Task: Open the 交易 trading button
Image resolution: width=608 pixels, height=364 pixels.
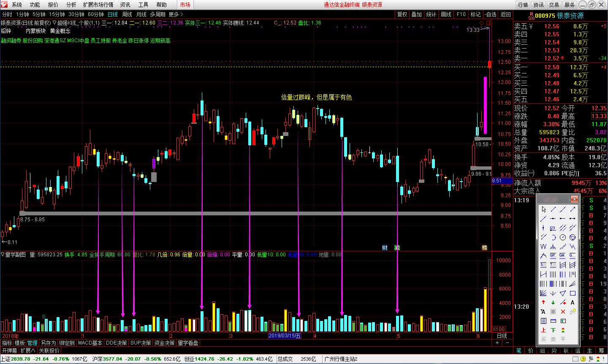Action: pos(554,5)
